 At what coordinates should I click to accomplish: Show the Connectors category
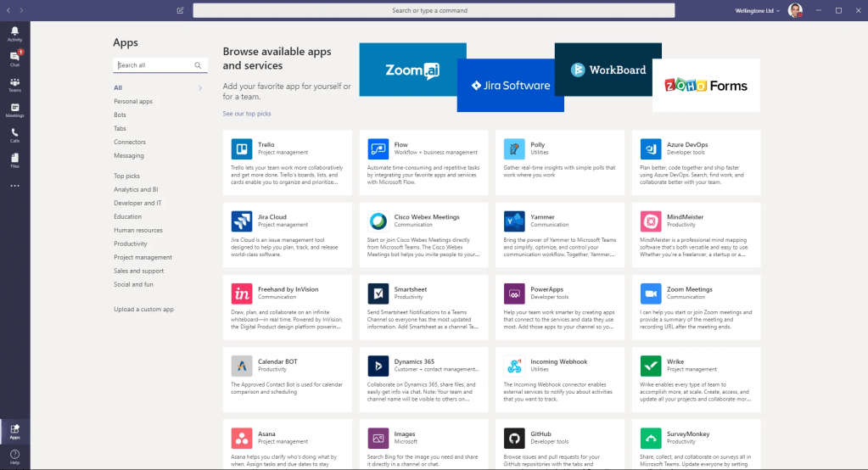tap(130, 142)
